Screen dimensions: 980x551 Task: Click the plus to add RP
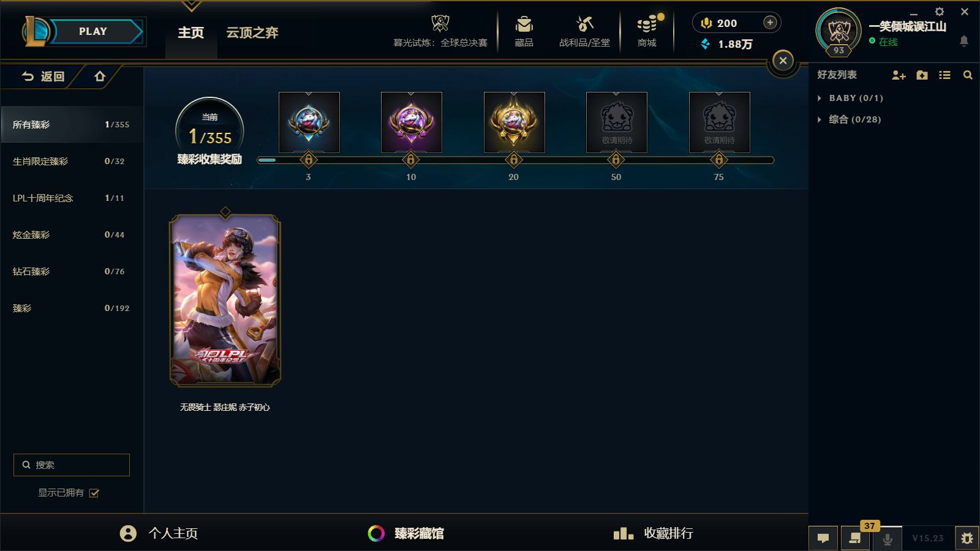(x=770, y=23)
